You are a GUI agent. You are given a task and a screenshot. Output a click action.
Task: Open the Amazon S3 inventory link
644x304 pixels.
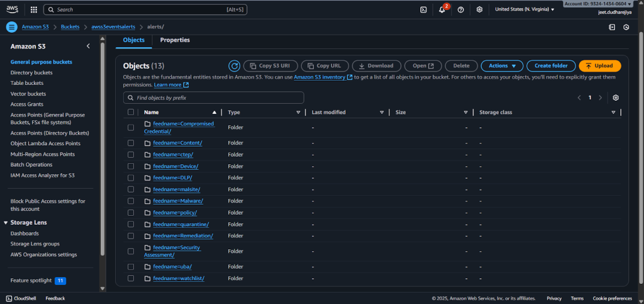pyautogui.click(x=323, y=77)
